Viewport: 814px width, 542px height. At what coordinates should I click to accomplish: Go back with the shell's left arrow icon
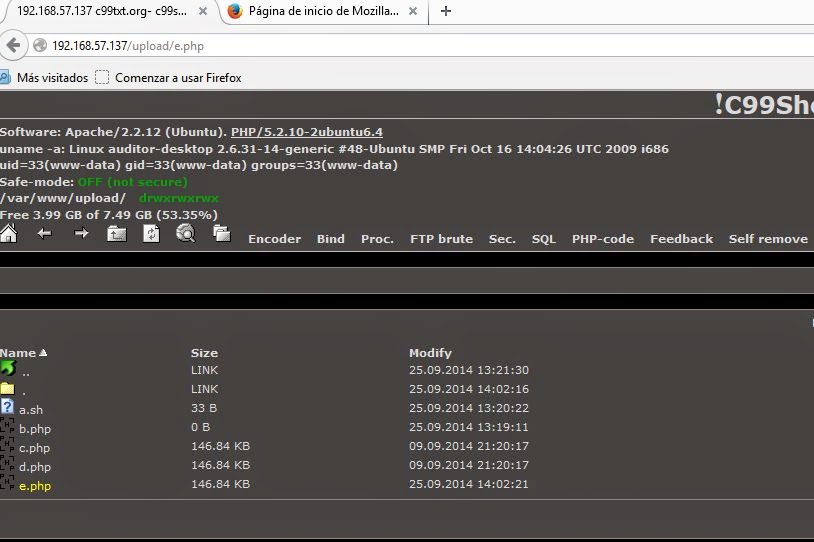tap(45, 234)
